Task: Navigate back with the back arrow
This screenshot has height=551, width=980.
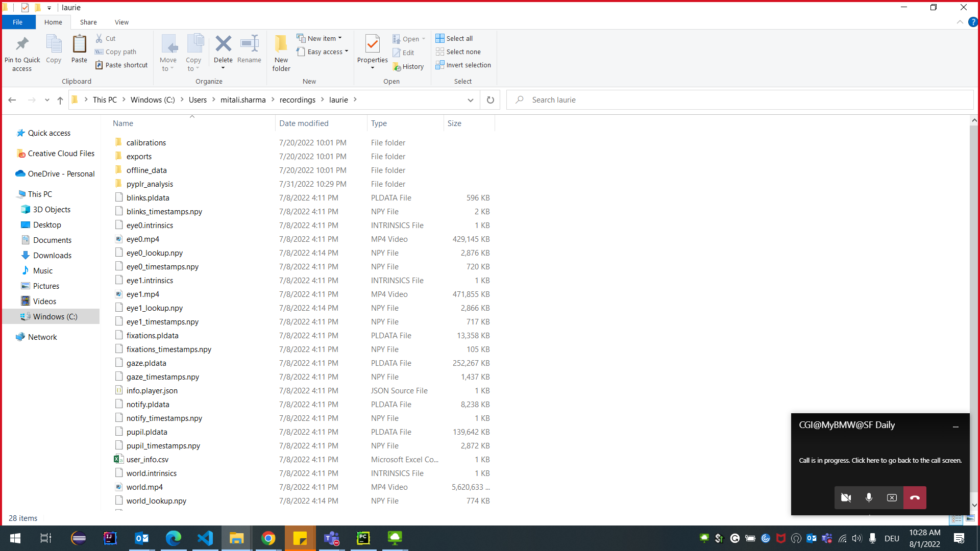Action: click(12, 100)
